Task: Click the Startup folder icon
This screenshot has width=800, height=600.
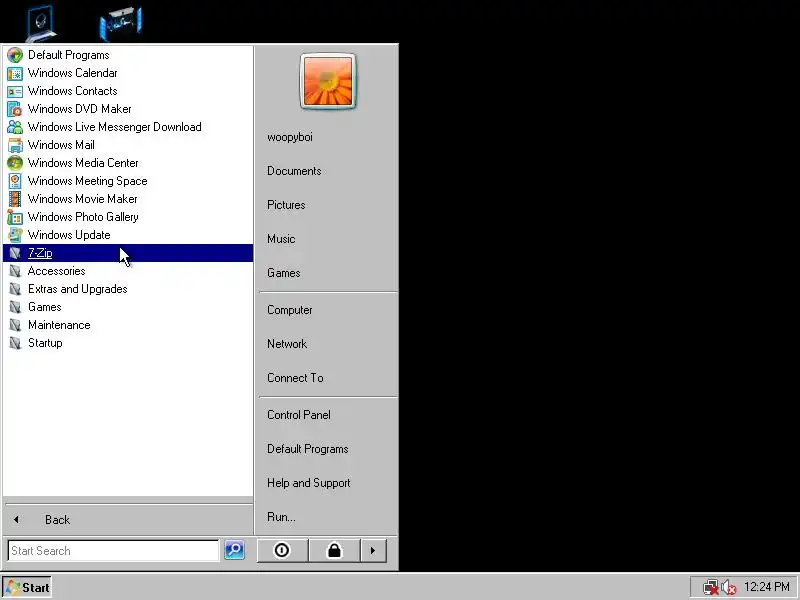Action: [x=15, y=343]
